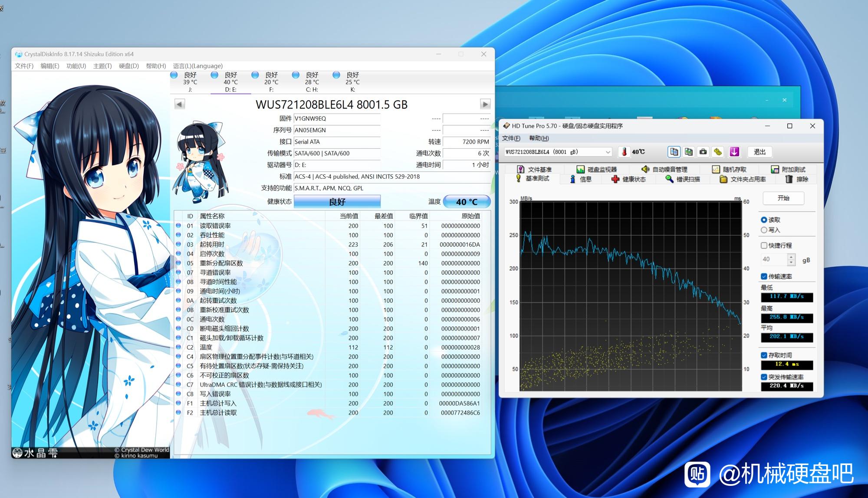
Task: Open the 编辑(E) menu
Action: point(49,66)
